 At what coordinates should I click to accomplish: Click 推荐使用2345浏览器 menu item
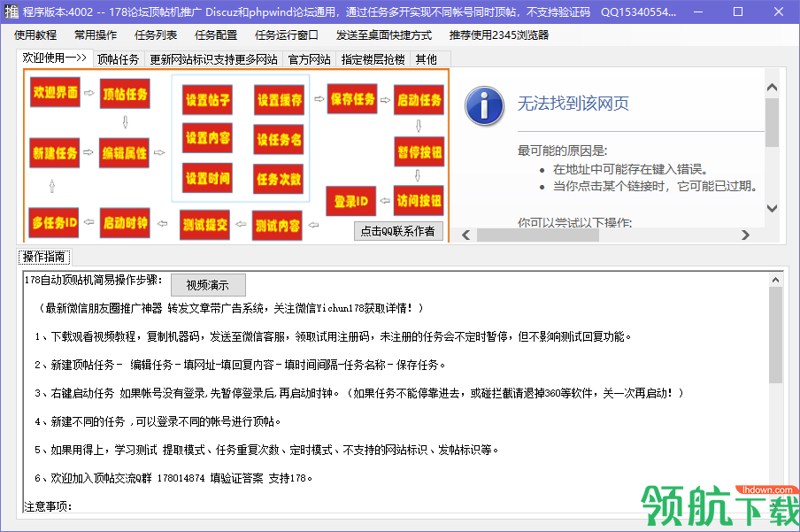coord(499,35)
